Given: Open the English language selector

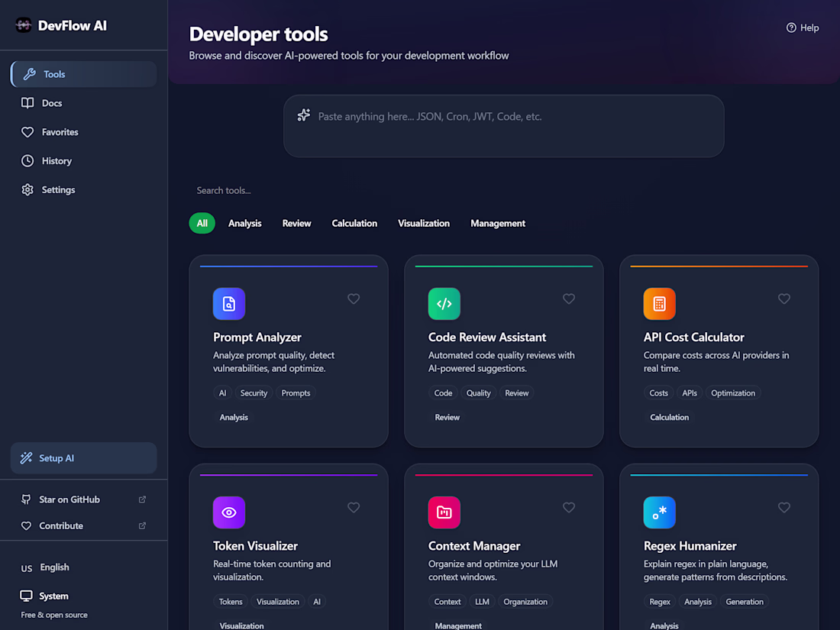Looking at the screenshot, I should 83,567.
